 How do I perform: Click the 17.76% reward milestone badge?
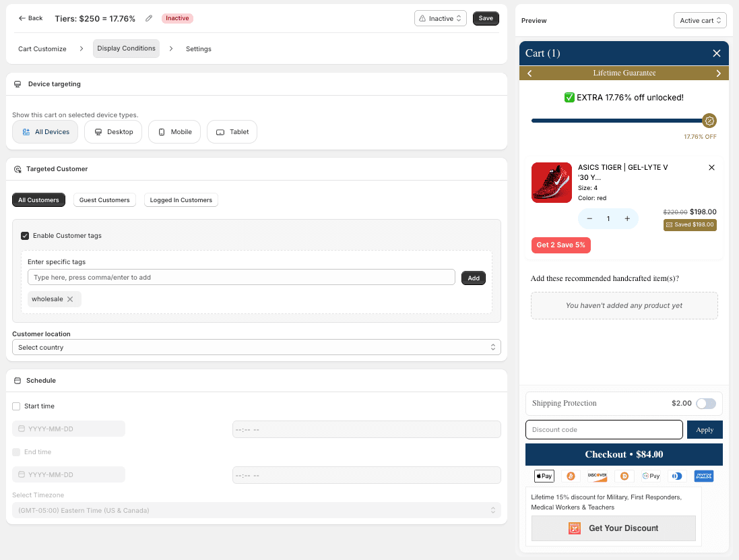click(x=709, y=121)
